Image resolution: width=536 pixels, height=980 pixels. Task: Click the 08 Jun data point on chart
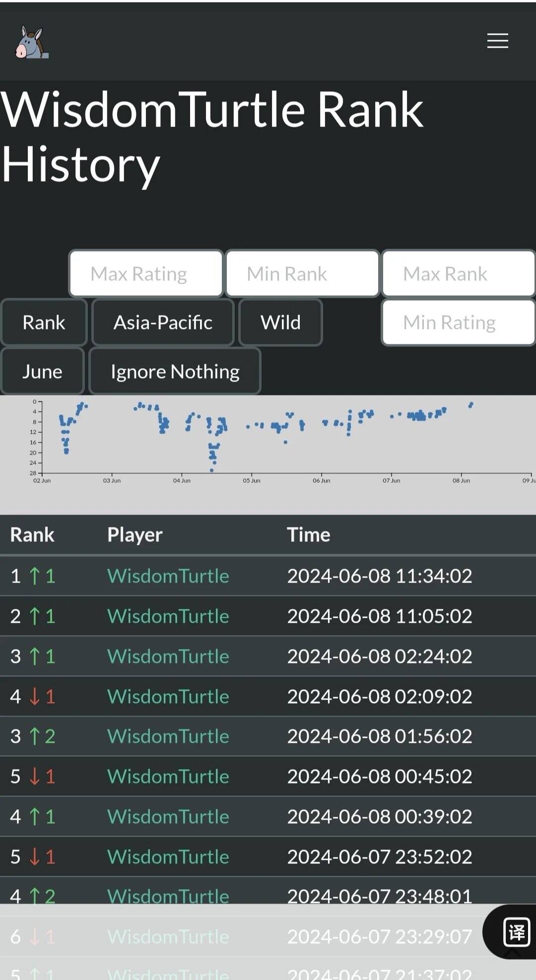(x=470, y=405)
